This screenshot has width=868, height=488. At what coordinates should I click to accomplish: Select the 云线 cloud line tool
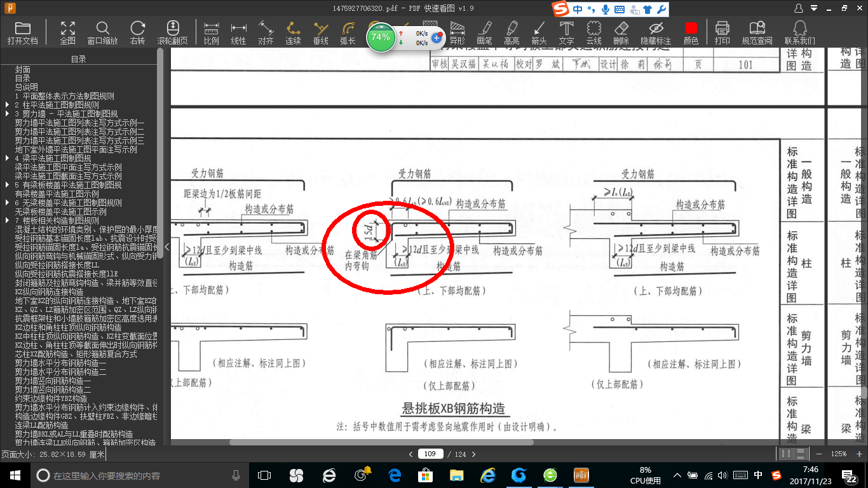593,33
